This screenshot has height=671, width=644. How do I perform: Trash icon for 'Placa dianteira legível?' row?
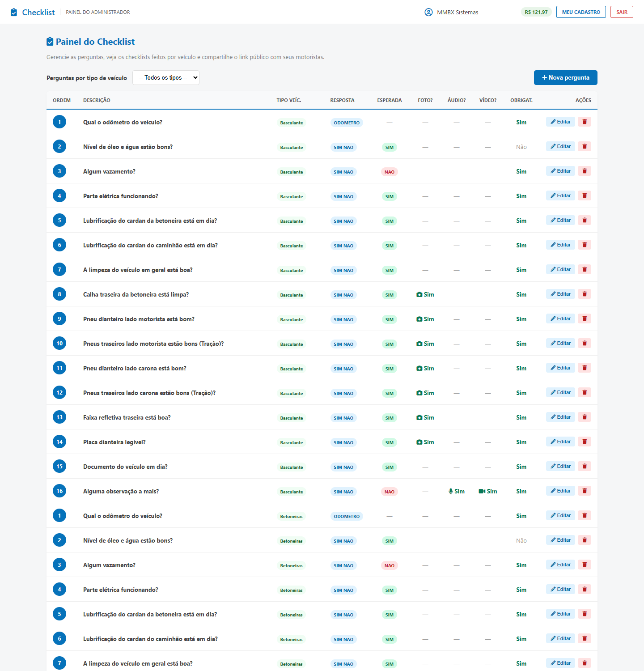tap(585, 442)
